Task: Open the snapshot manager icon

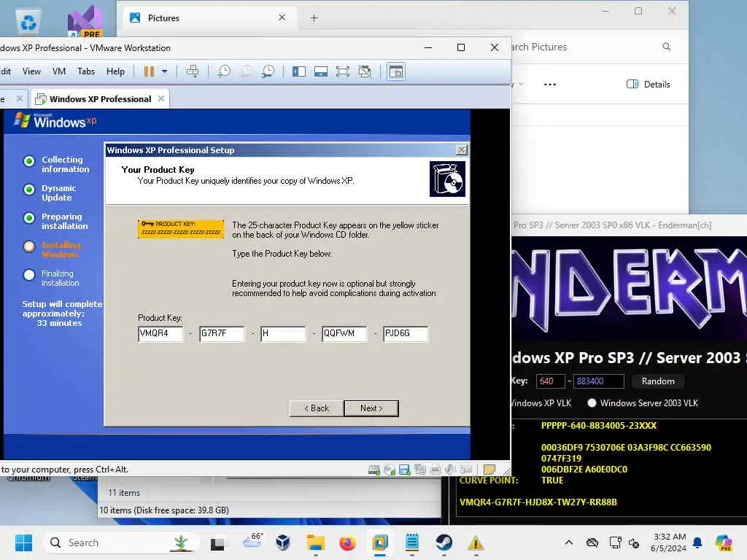Action: (268, 71)
